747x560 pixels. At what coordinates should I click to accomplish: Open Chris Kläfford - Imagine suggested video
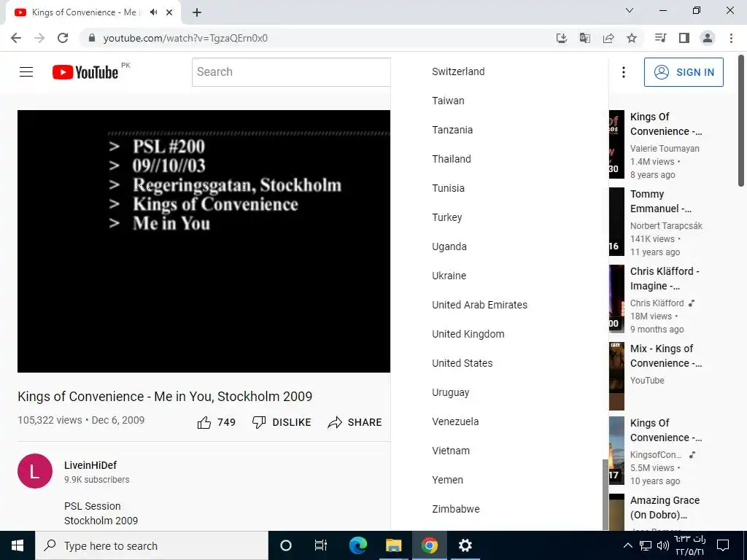pyautogui.click(x=665, y=279)
